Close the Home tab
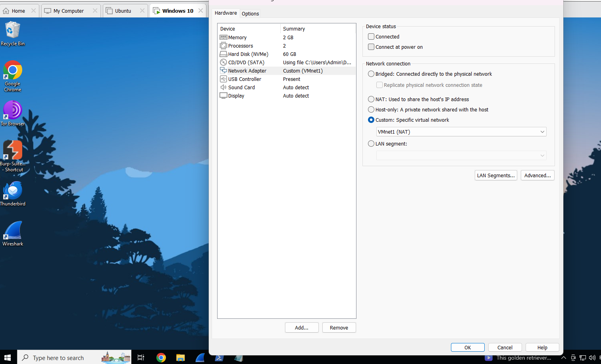This screenshot has height=364, width=601. click(33, 11)
